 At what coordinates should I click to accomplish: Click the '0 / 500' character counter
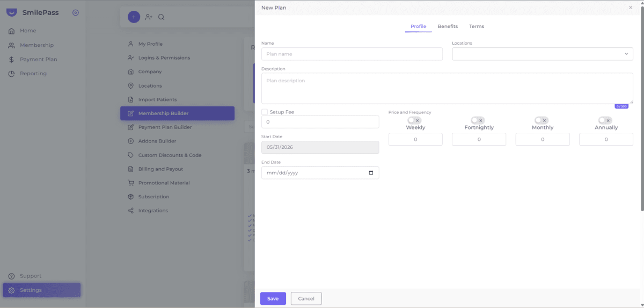pos(621,106)
